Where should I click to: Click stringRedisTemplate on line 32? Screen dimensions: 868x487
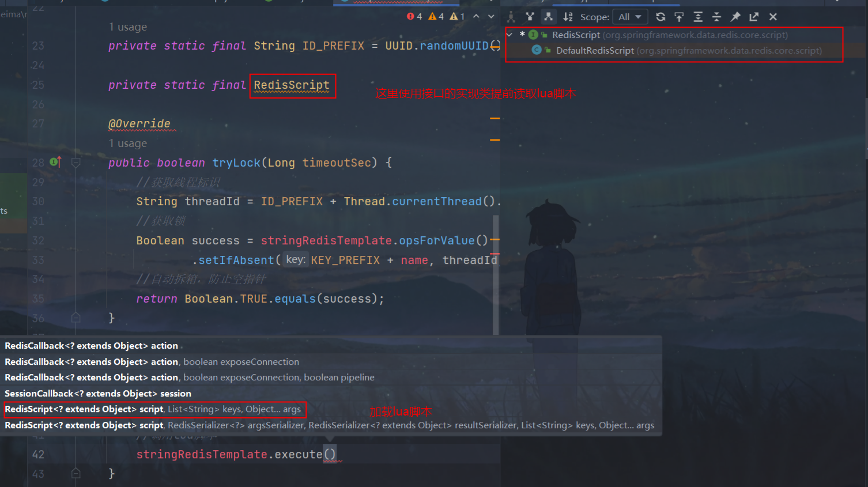(326, 240)
